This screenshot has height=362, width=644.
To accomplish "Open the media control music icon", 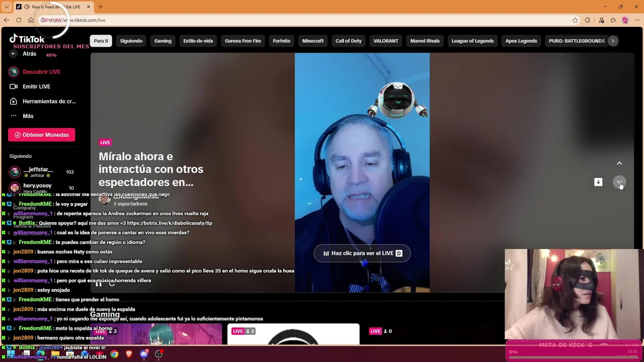I will tap(601, 20).
